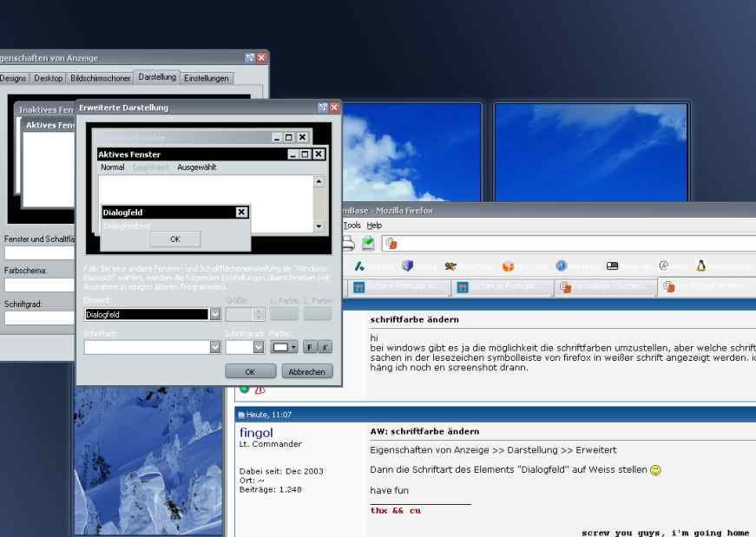
Task: Click post title 'AW: schriftfarbe ändern'
Action: click(x=424, y=431)
